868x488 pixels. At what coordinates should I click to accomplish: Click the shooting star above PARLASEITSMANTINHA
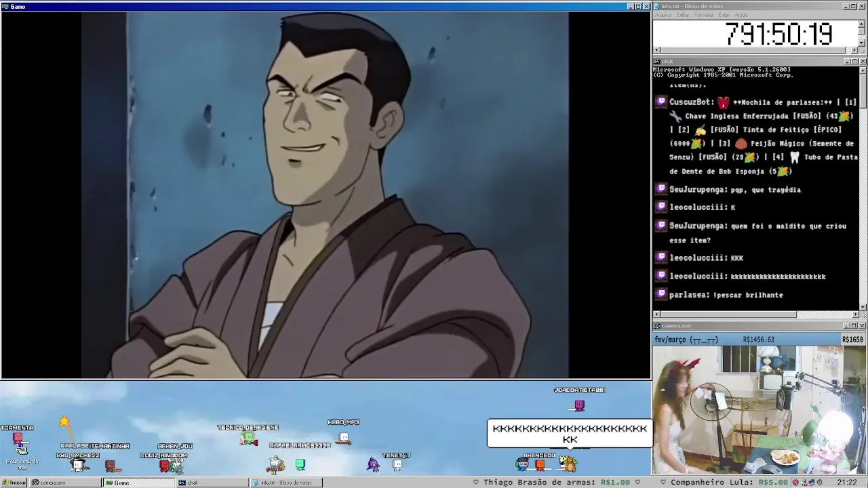coord(64,422)
